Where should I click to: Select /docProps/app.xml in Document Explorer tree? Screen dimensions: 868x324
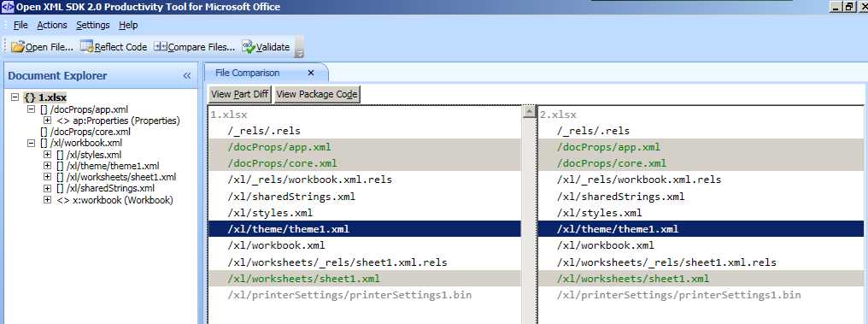(84, 109)
